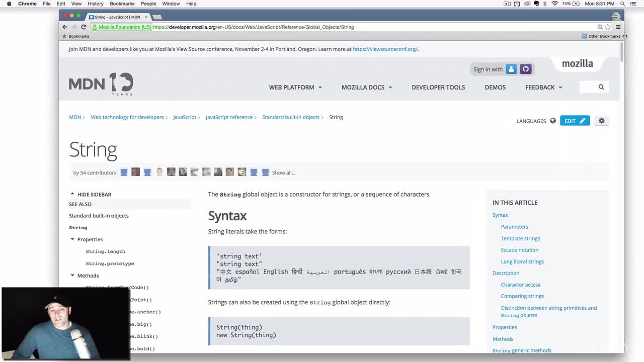This screenshot has width=644, height=362.
Task: Expand the WEB PLATFORM dropdown
Action: click(x=295, y=87)
